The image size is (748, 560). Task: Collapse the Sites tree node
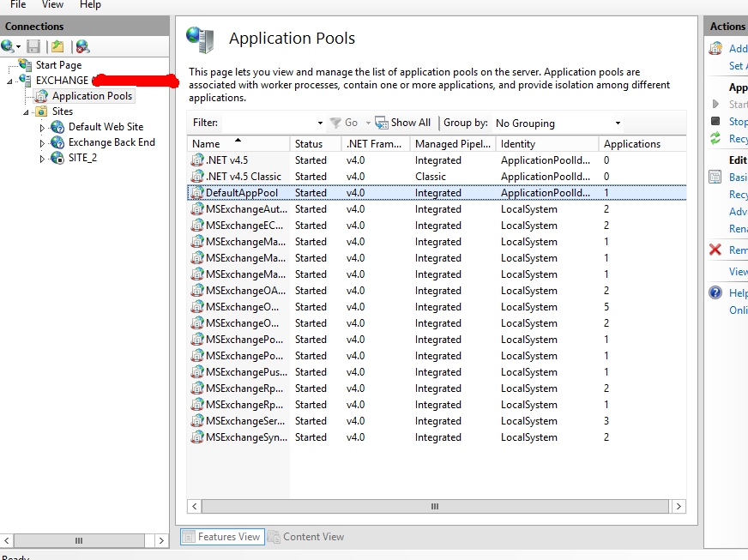tap(27, 112)
